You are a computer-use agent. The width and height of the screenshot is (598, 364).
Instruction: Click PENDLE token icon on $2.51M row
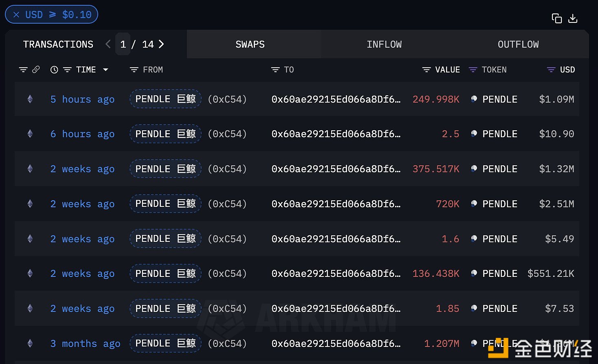(474, 203)
